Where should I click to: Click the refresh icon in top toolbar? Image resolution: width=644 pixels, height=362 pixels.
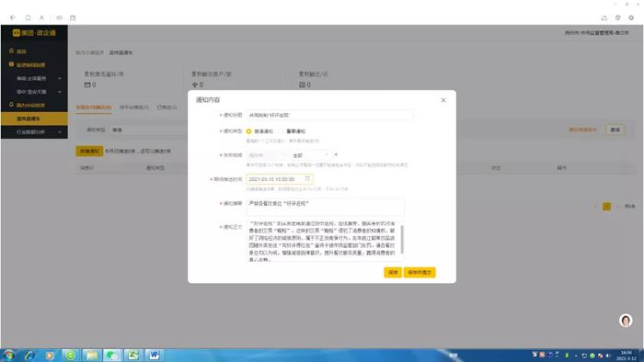[28, 17]
